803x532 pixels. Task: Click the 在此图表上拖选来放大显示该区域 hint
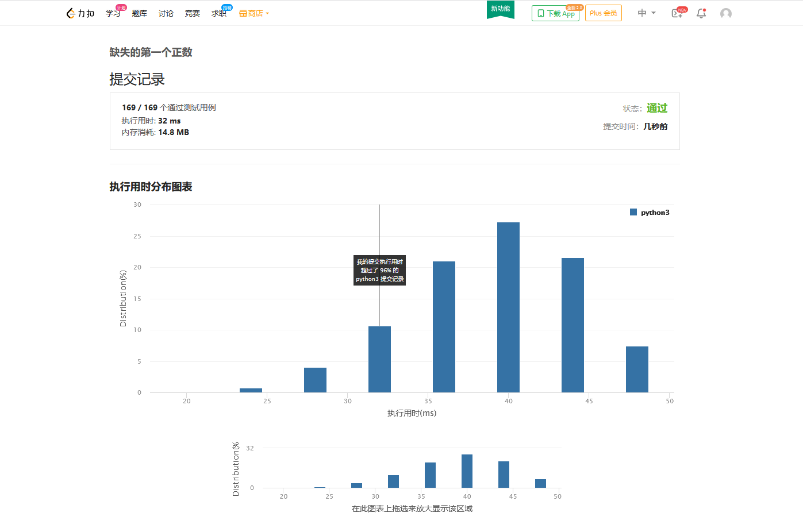[x=412, y=508]
